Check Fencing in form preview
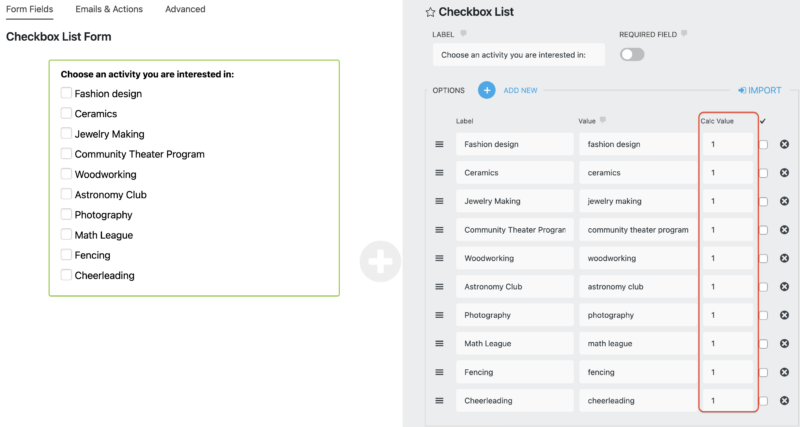This screenshot has height=427, width=800. coord(66,255)
